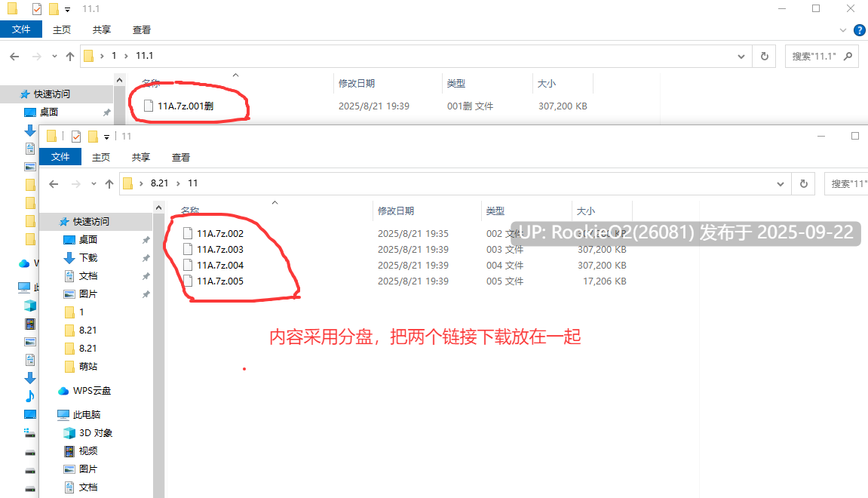The image size is (868, 498).
Task: Select file 11A.7z.003
Action: (219, 249)
